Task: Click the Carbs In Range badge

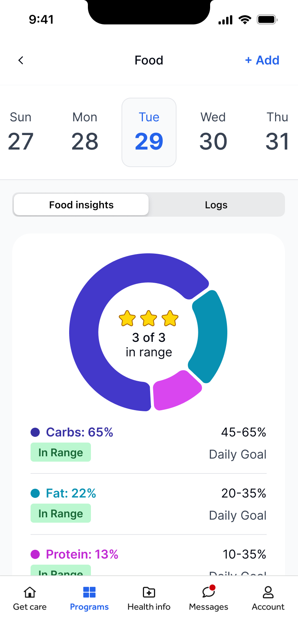Action: click(x=60, y=452)
